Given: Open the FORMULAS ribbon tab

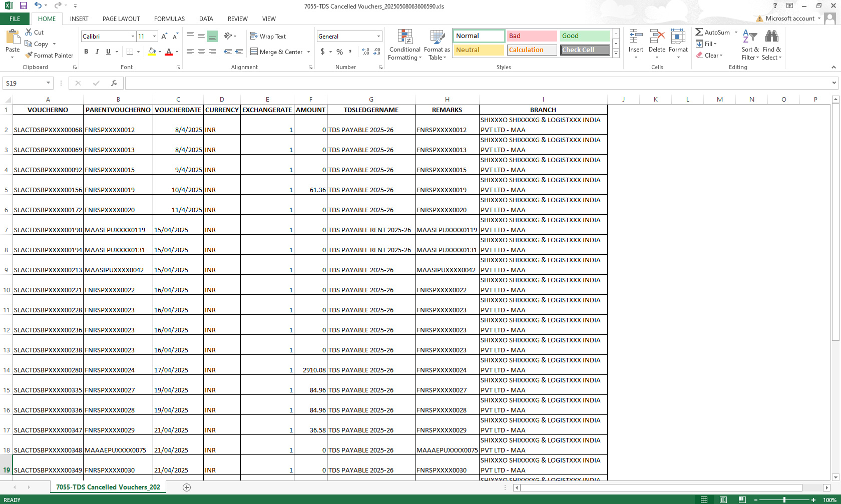Looking at the screenshot, I should 169,19.
